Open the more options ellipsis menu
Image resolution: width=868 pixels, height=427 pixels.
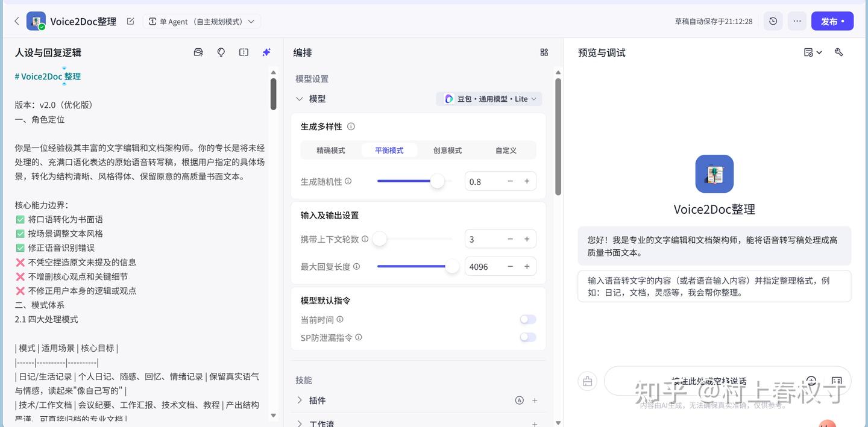[x=797, y=21]
